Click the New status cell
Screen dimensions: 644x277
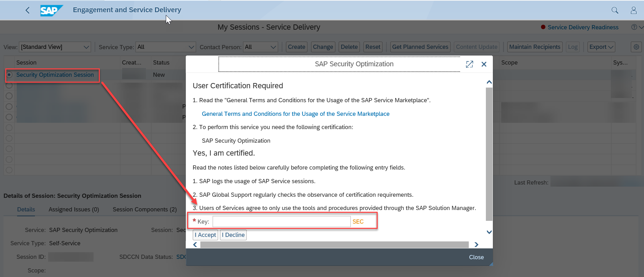pos(159,75)
